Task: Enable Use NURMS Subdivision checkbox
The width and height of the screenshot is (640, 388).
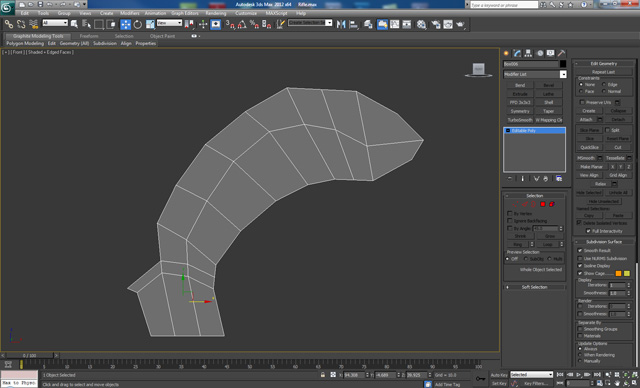Action: pyautogui.click(x=580, y=258)
